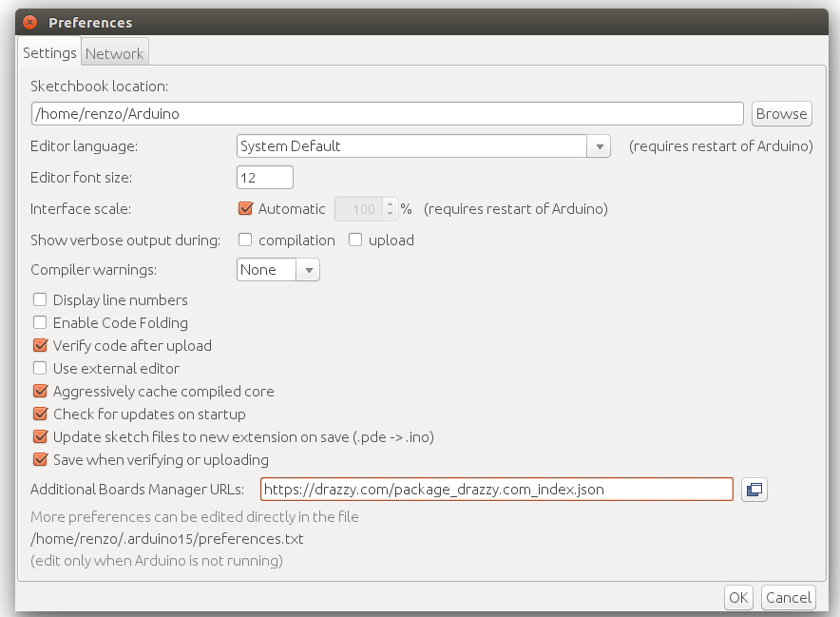The image size is (840, 617).
Task: Open the Editor language dropdown
Action: (599, 146)
